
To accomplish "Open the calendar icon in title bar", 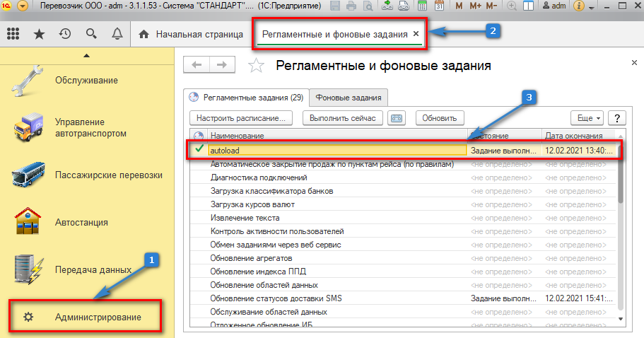I will 439,6.
